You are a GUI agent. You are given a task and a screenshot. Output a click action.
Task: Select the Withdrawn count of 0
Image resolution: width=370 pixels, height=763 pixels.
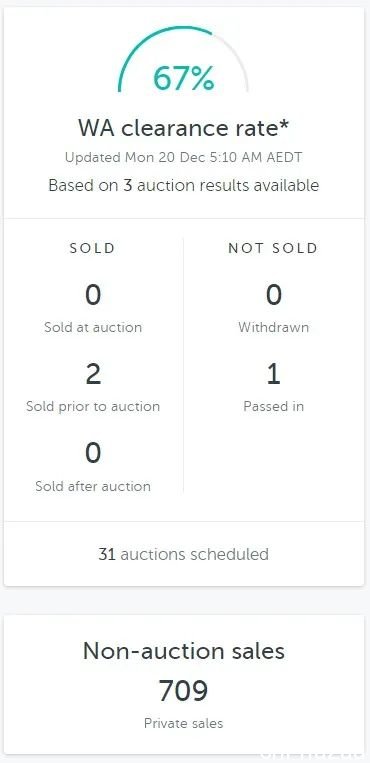point(273,295)
